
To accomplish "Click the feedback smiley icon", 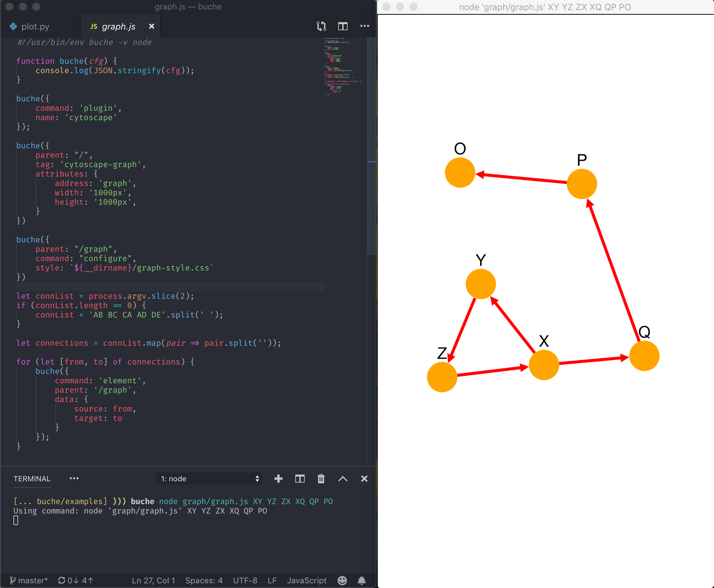I will pyautogui.click(x=342, y=581).
